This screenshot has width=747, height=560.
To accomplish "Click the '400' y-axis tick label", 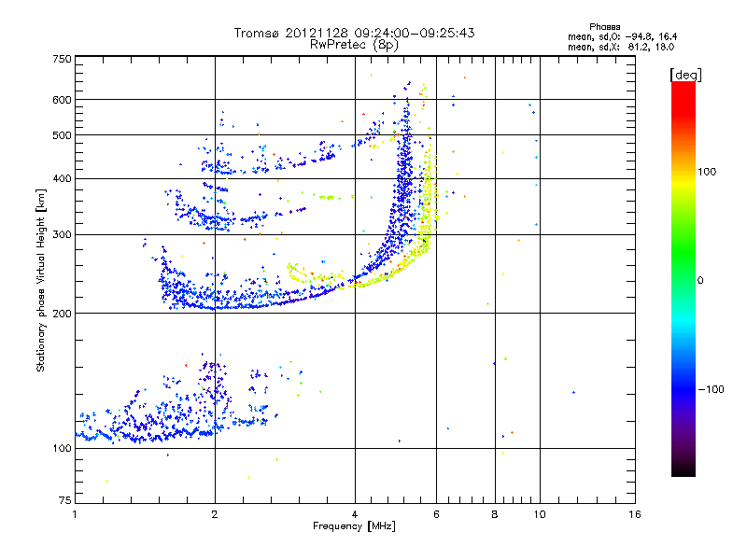I will (62, 179).
